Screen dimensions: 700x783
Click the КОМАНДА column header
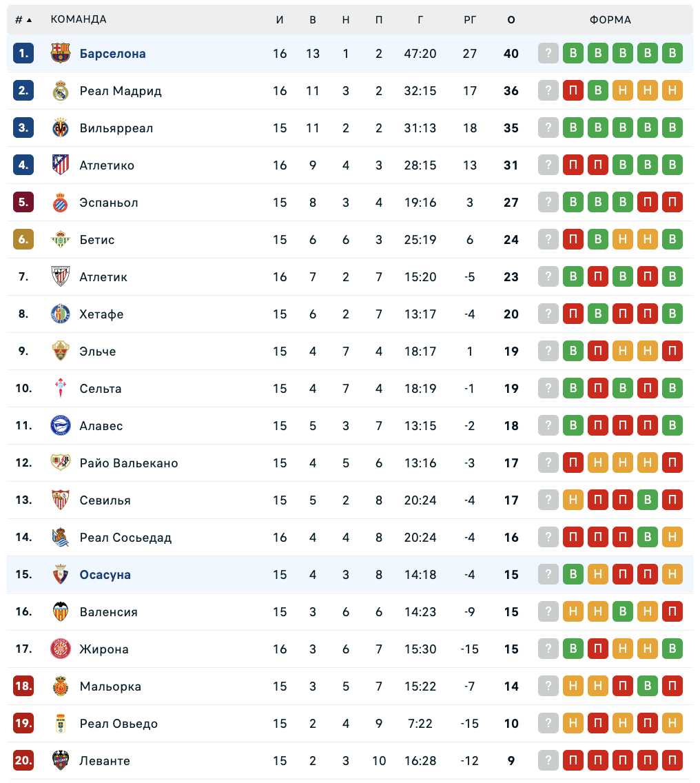[x=79, y=20]
